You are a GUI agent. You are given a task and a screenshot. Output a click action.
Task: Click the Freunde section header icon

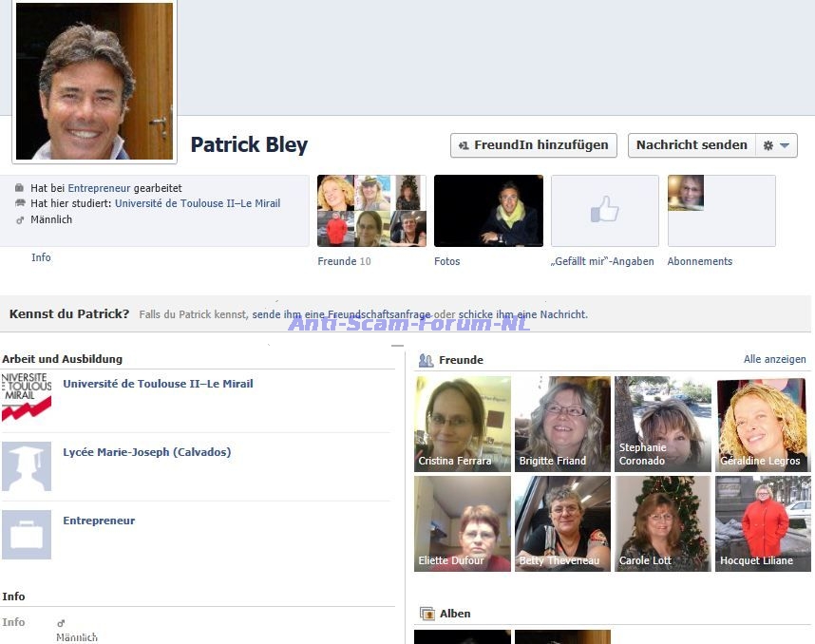(426, 361)
